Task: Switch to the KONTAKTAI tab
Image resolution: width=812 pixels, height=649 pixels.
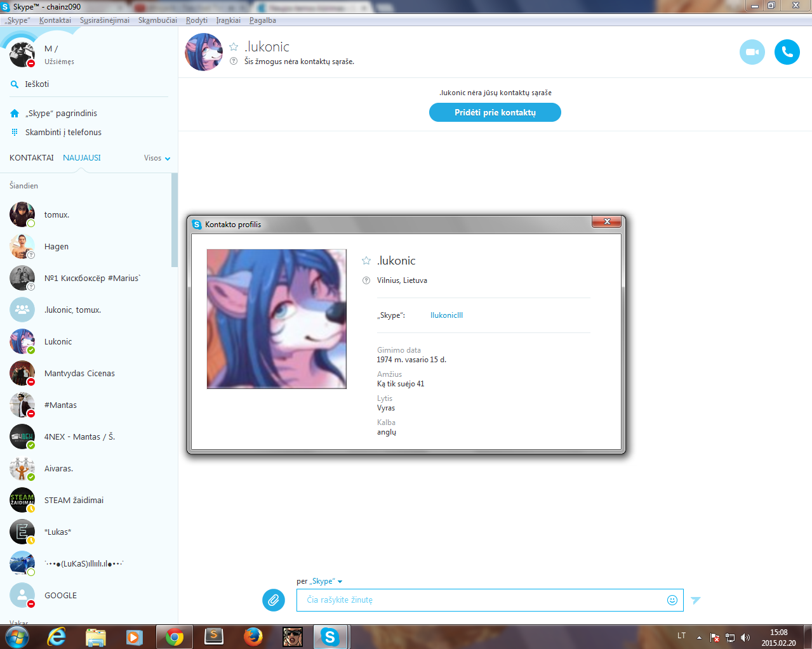Action: pos(32,158)
